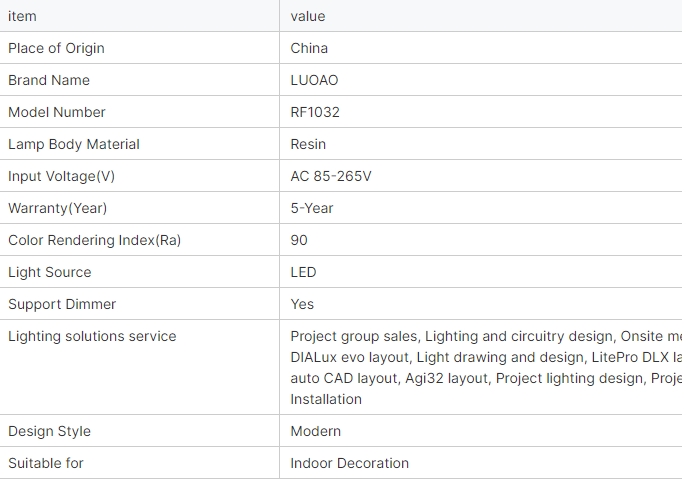The image size is (695, 479).
Task: Select the 'Color Rendering Index(Ra)' label
Action: tap(95, 240)
